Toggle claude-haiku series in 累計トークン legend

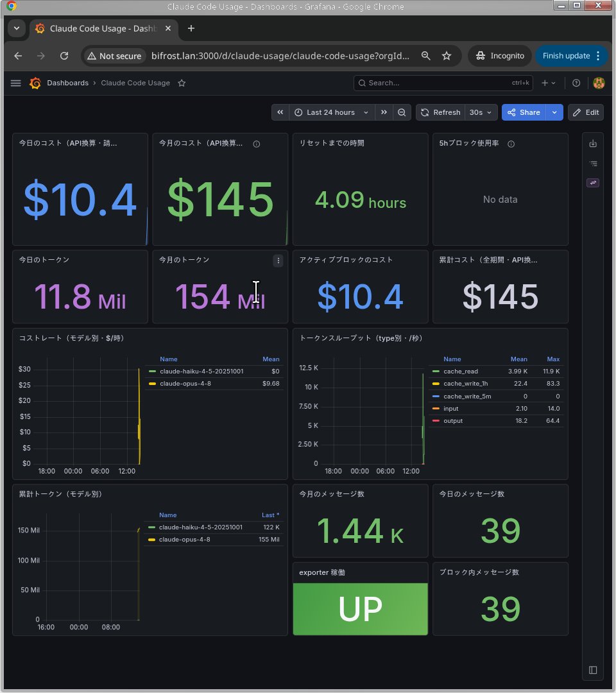[x=201, y=527]
